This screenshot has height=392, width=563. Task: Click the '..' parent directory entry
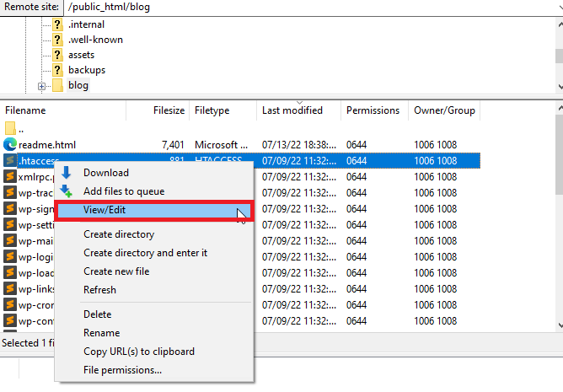click(21, 129)
